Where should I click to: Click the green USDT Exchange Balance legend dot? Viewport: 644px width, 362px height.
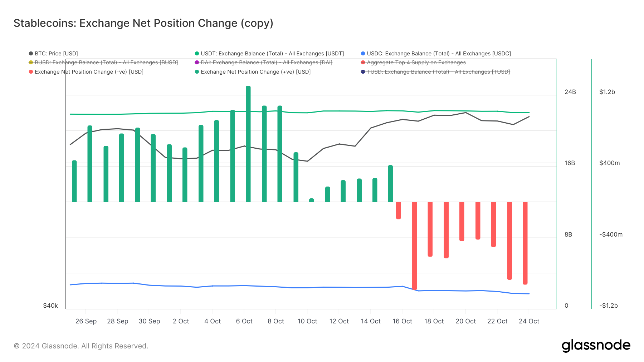pos(197,54)
